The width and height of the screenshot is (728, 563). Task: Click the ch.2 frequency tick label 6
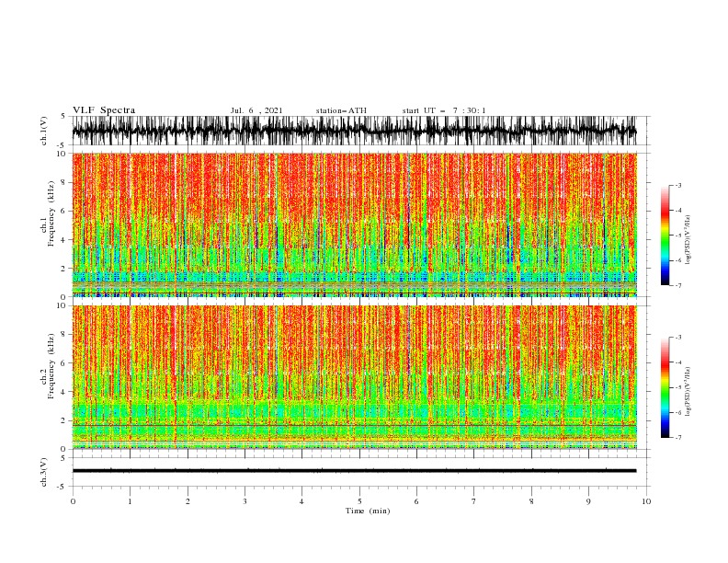[63, 363]
